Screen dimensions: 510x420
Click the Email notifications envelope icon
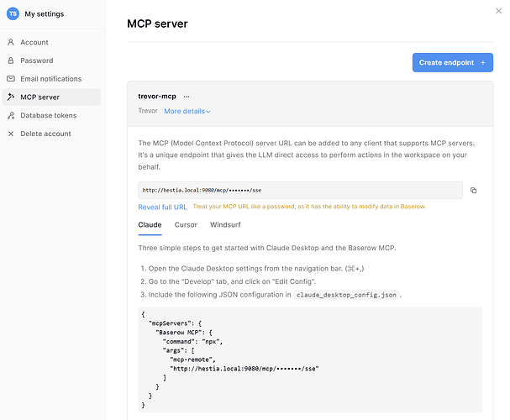coord(11,79)
